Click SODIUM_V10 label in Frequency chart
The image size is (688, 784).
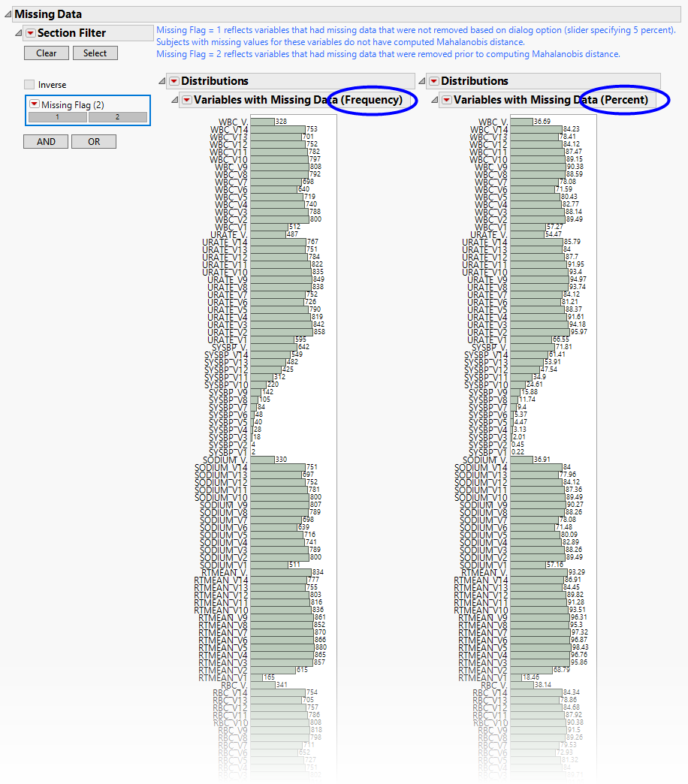tap(221, 497)
